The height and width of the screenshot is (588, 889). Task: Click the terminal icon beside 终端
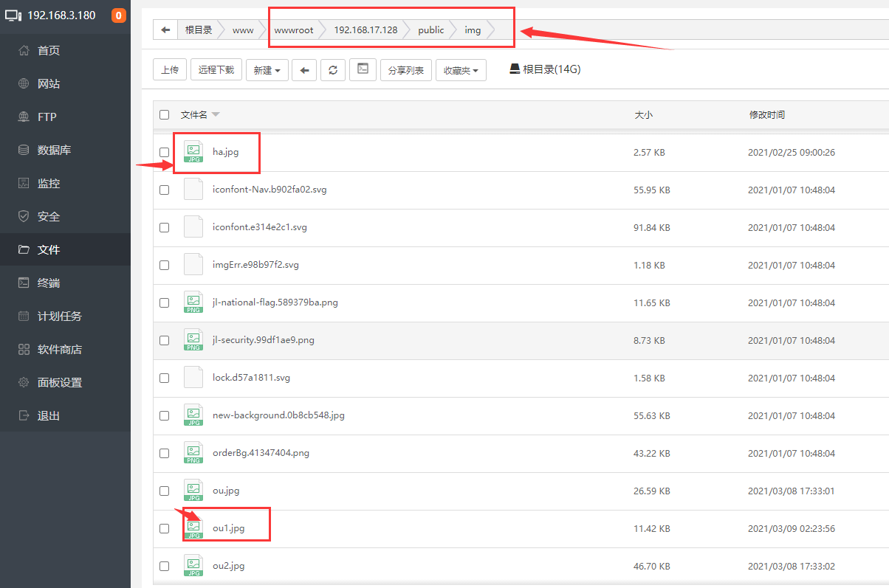[24, 283]
